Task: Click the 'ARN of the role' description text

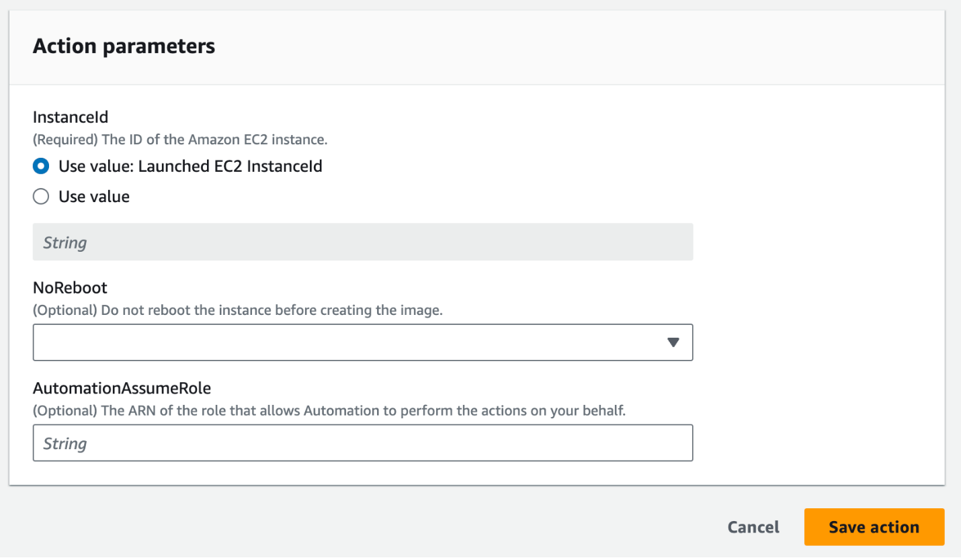Action: [363, 411]
